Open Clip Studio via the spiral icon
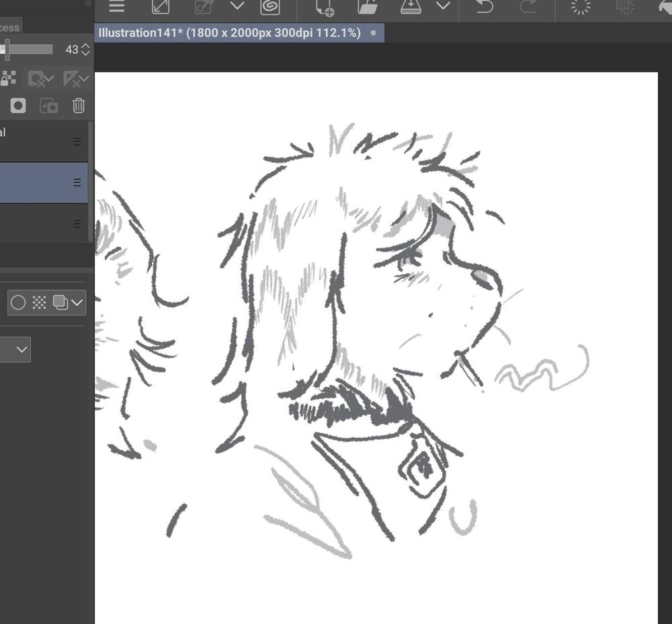This screenshot has width=672, height=624. click(270, 7)
